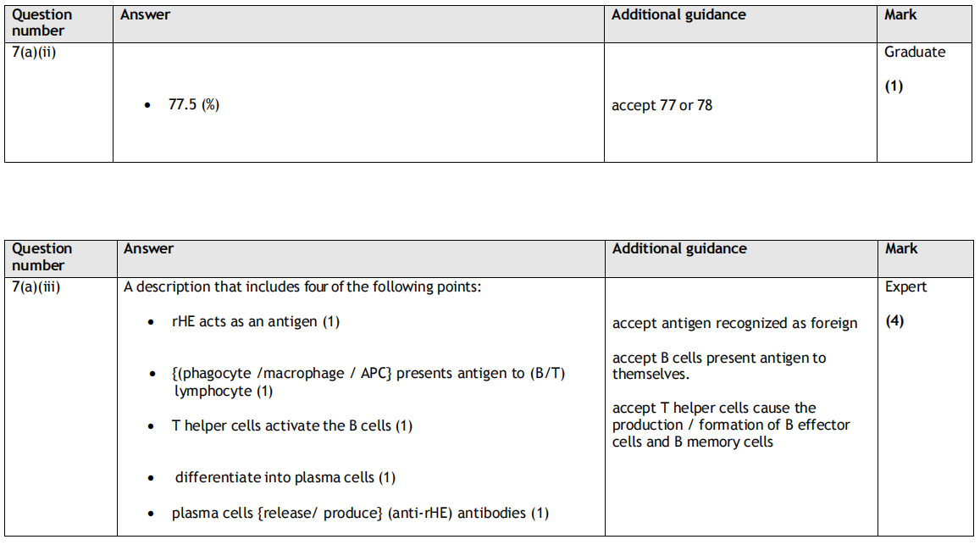Click the T helper cells production guidance note
Viewport: 980px width, 545px height.
[x=730, y=425]
